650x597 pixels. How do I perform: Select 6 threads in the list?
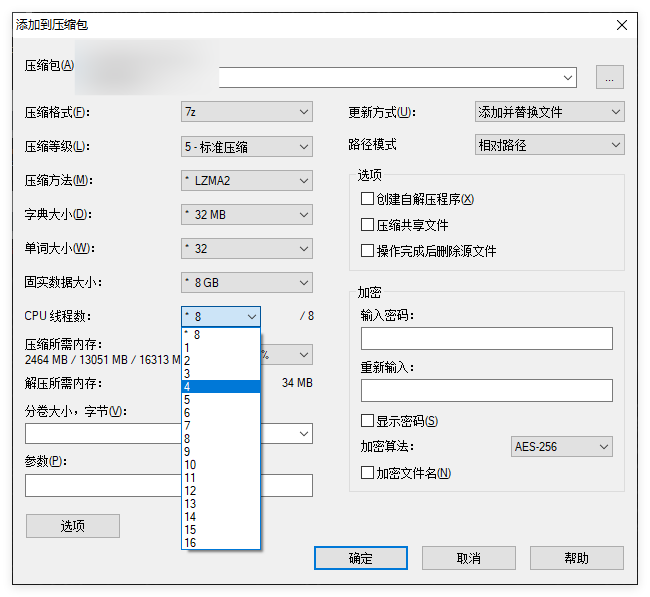pos(221,413)
